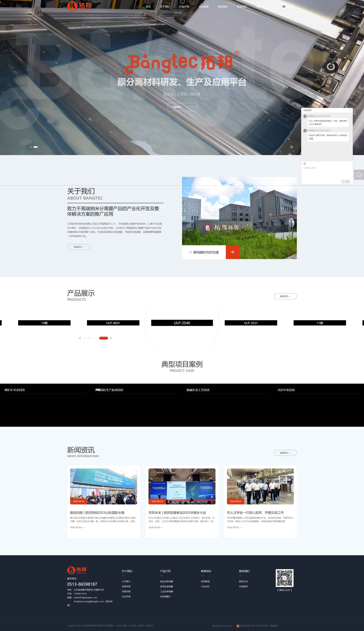Open 展会回顾 | 拓邦亮相2025山东国际水展 article title
The image size is (364, 631).
click(x=97, y=512)
